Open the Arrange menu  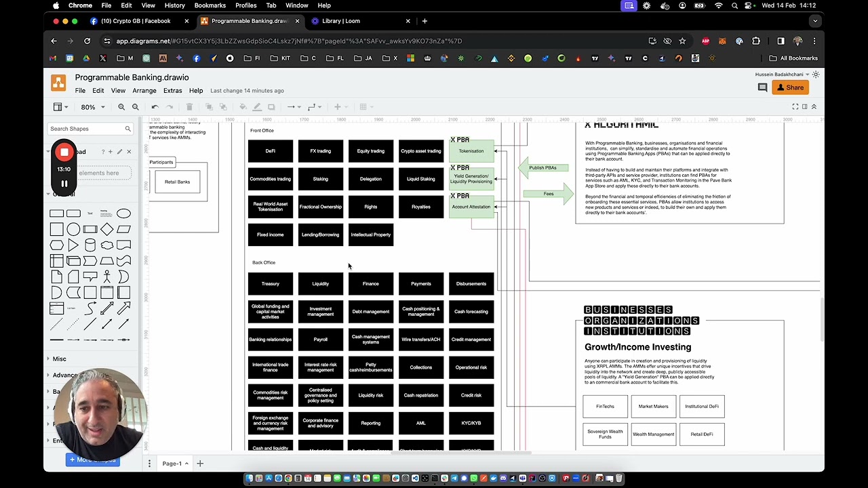[x=144, y=91]
